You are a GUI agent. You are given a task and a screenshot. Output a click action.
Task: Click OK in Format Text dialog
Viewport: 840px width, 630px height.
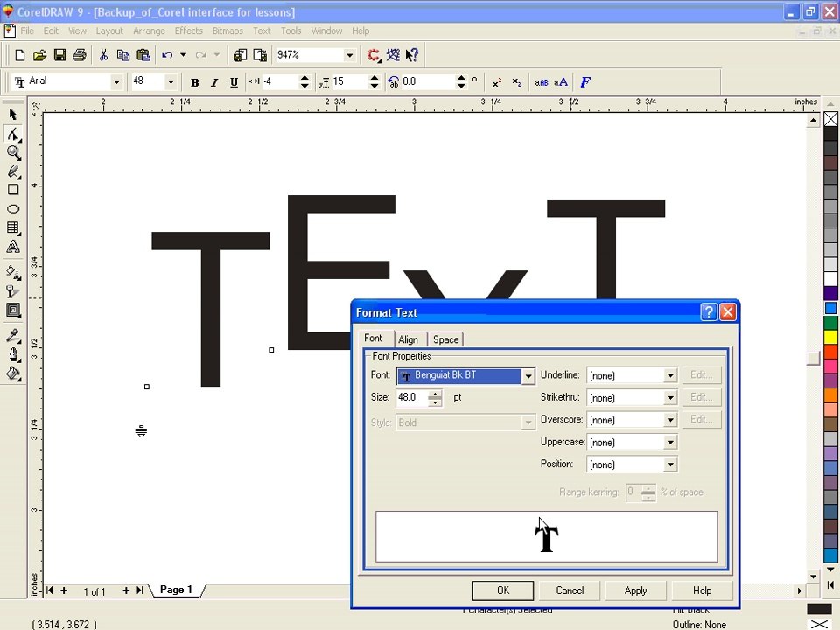(503, 591)
